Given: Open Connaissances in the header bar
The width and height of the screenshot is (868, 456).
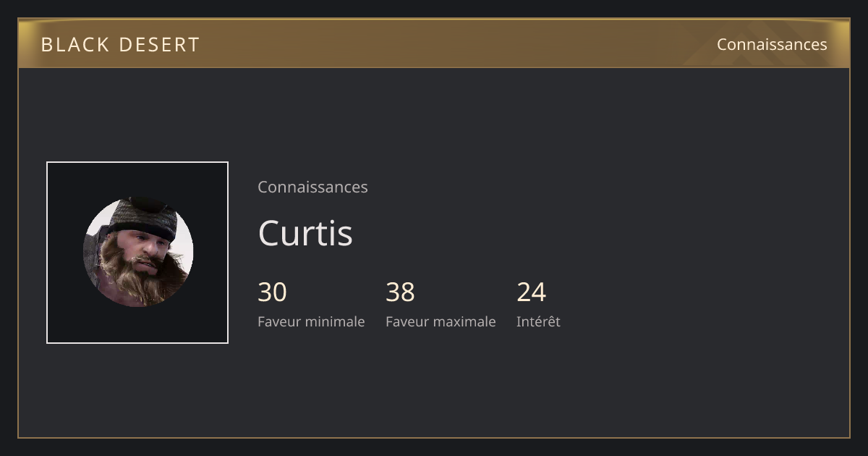Looking at the screenshot, I should pyautogui.click(x=772, y=44).
